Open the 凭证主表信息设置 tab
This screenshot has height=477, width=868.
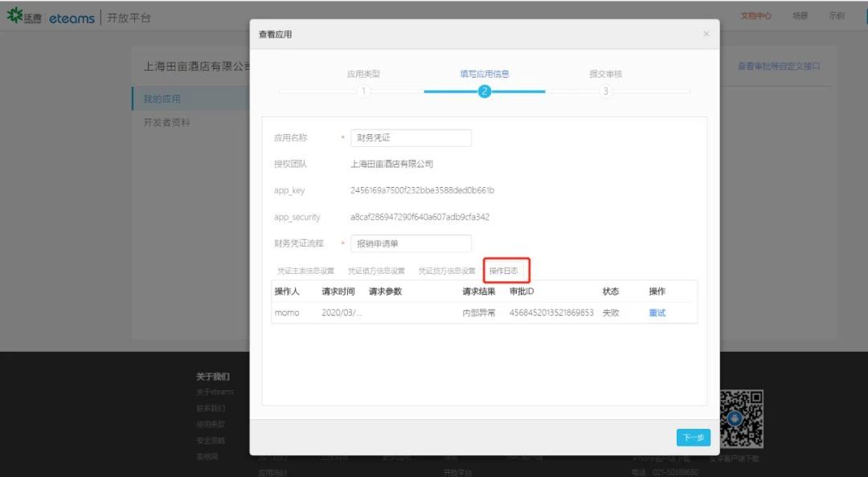click(x=305, y=271)
